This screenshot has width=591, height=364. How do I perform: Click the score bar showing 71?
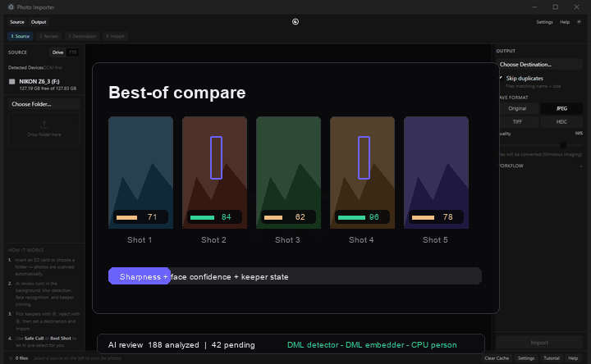[140, 216]
